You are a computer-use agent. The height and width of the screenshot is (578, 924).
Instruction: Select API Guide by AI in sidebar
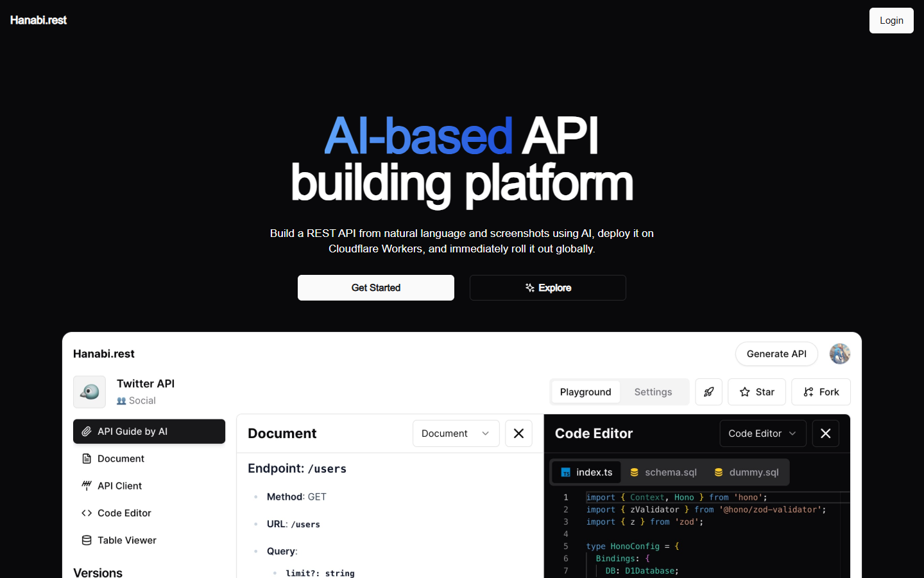point(149,432)
